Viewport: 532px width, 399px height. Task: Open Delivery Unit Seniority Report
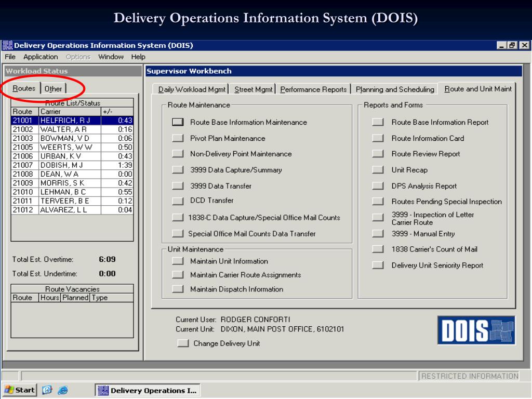[x=378, y=265]
